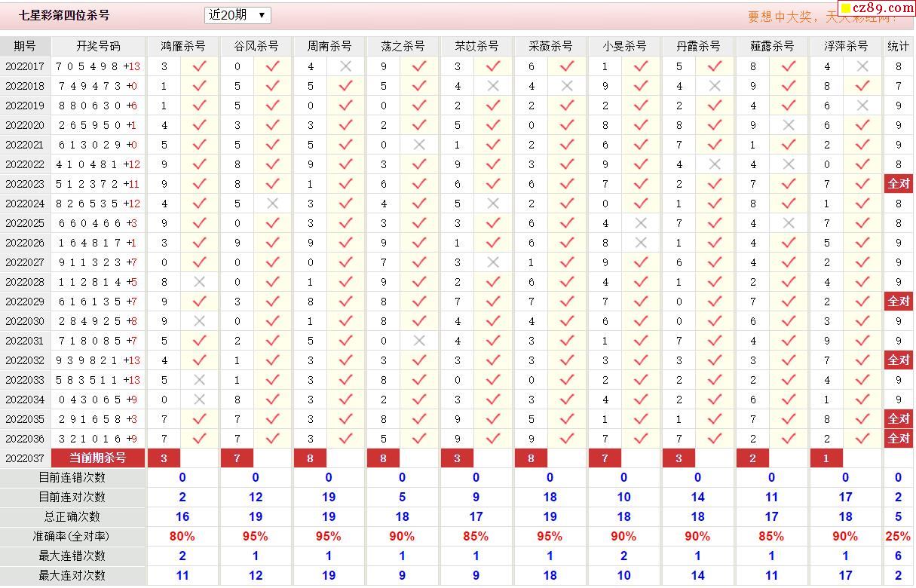Select the 鸿雁杀号 column header
Viewport: 916px width, 588px height.
pos(183,46)
